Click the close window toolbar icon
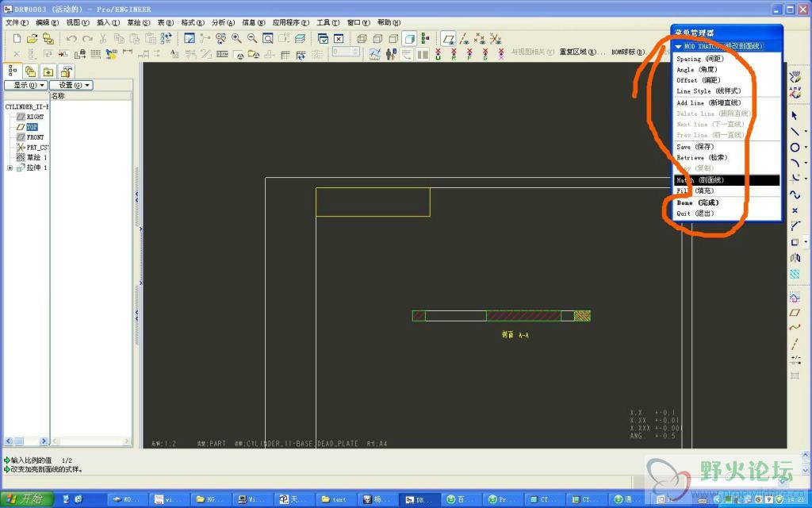 339,38
